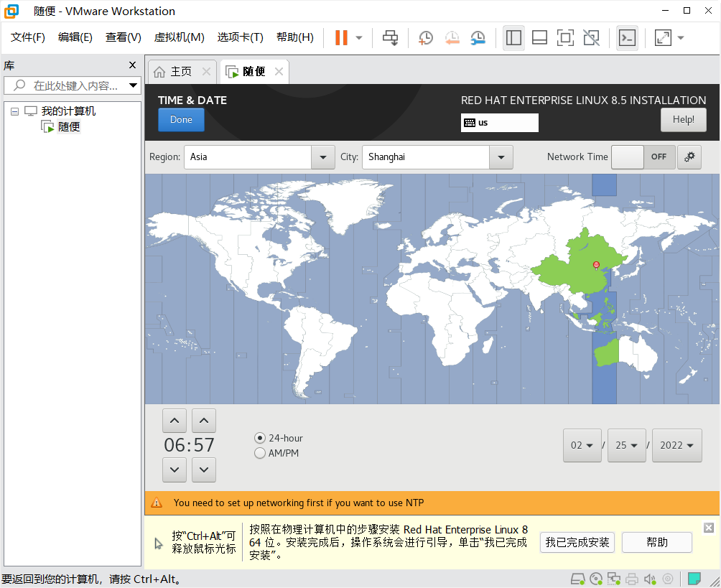721x588 pixels.
Task: Toggle the Network Time switch on
Action: point(643,157)
